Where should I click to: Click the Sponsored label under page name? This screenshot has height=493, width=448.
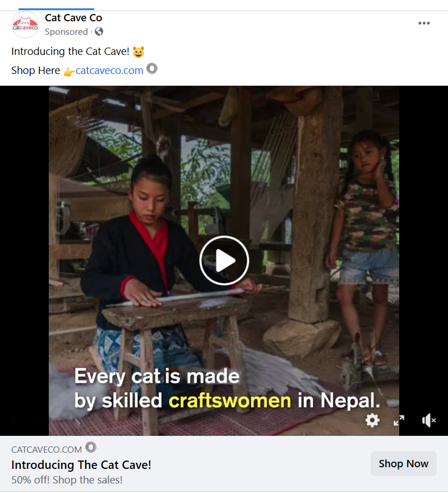[66, 32]
